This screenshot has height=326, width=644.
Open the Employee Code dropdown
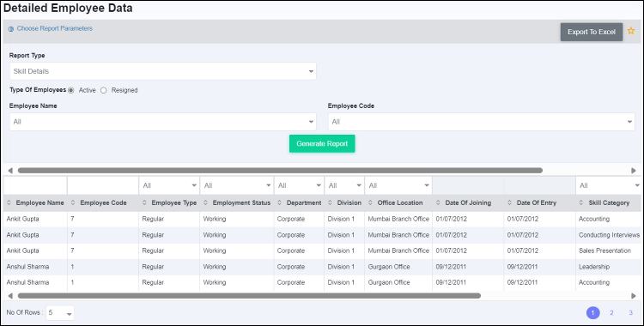pos(482,122)
